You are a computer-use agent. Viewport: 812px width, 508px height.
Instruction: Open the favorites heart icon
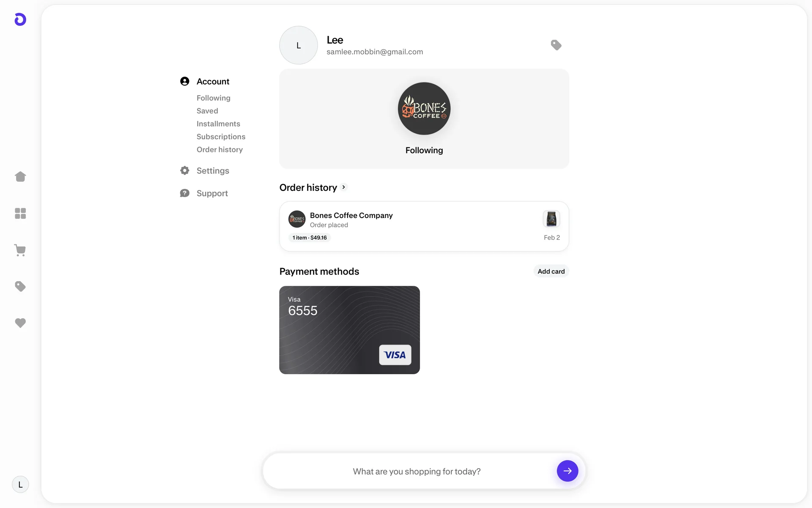pyautogui.click(x=20, y=323)
